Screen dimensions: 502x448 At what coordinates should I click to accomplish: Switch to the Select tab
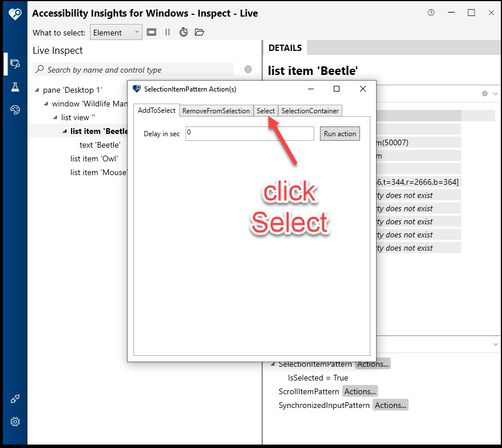(266, 111)
